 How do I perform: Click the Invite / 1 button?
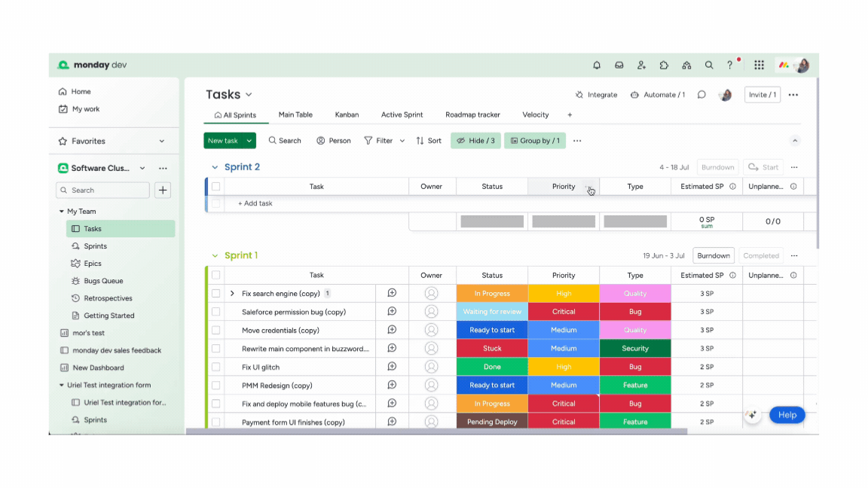point(763,95)
